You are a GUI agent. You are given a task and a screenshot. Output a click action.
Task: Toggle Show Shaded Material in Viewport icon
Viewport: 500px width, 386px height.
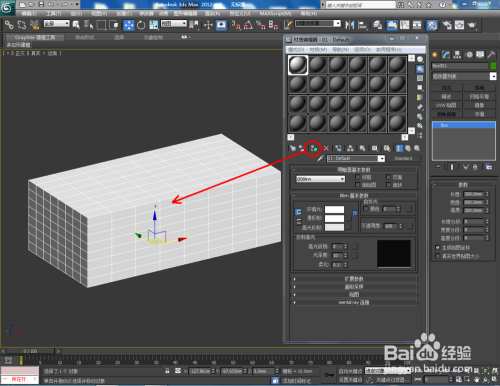[x=387, y=148]
